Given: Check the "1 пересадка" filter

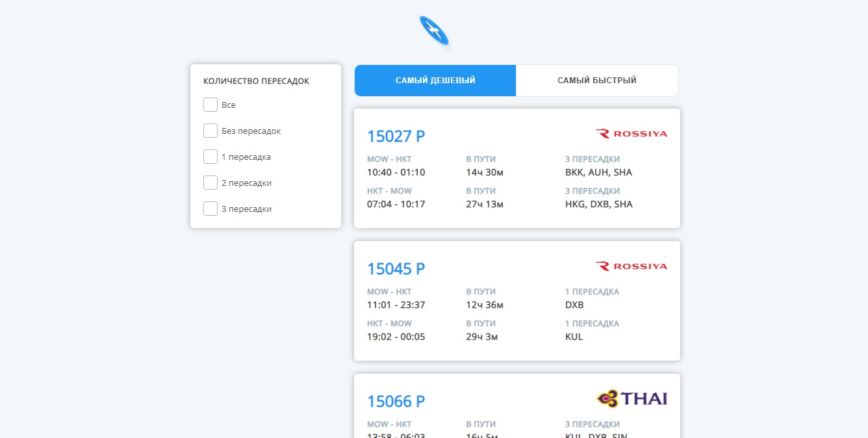Looking at the screenshot, I should tap(211, 157).
